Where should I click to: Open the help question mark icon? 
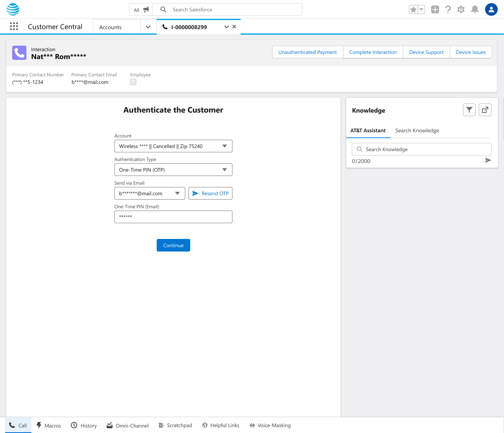click(x=448, y=9)
